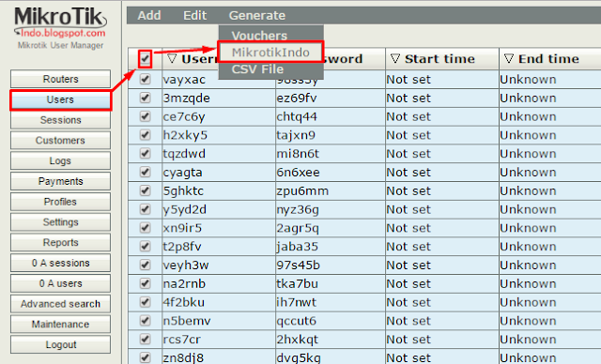
Task: Open the Payments section
Action: [x=60, y=181]
